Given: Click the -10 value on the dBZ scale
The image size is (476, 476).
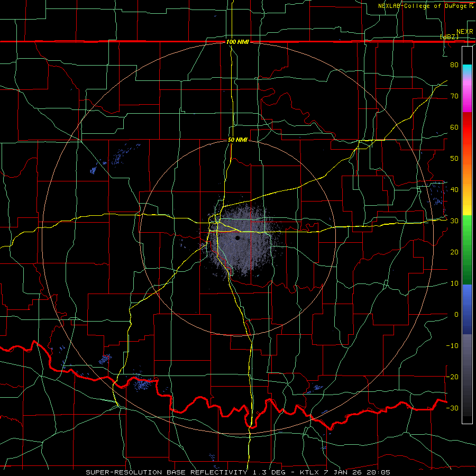Looking at the screenshot, I should pos(452,345).
